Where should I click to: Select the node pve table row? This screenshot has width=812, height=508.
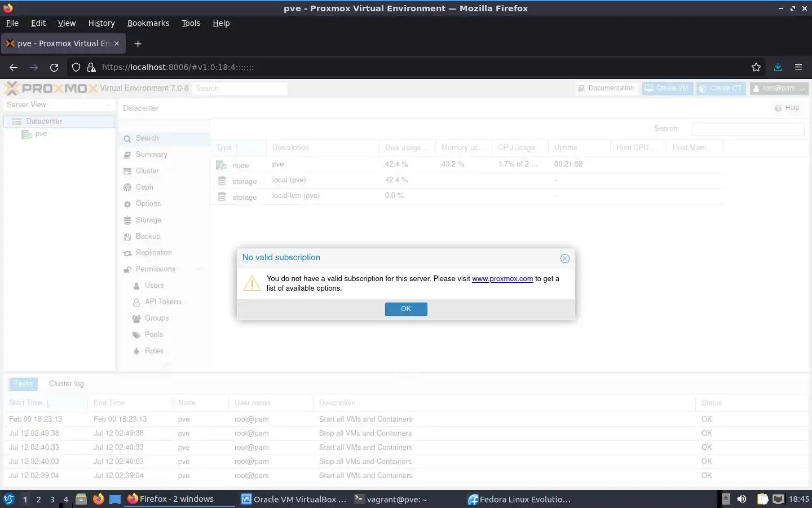click(x=466, y=164)
